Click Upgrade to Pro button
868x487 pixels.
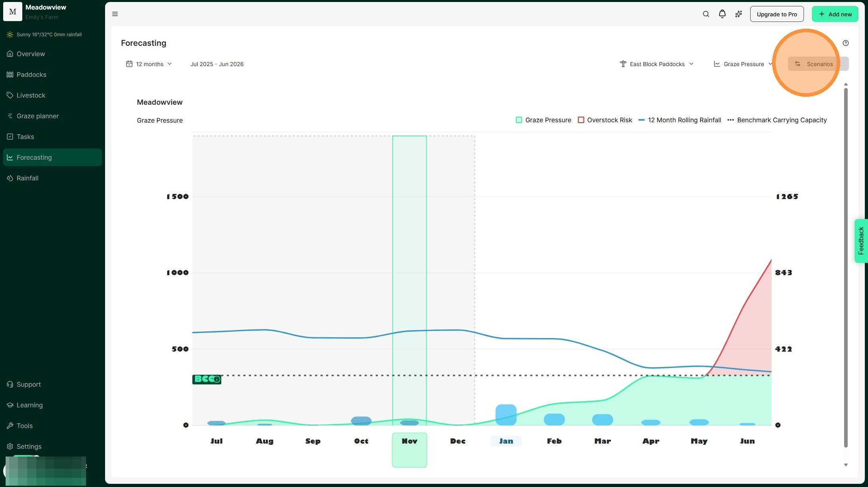click(776, 14)
